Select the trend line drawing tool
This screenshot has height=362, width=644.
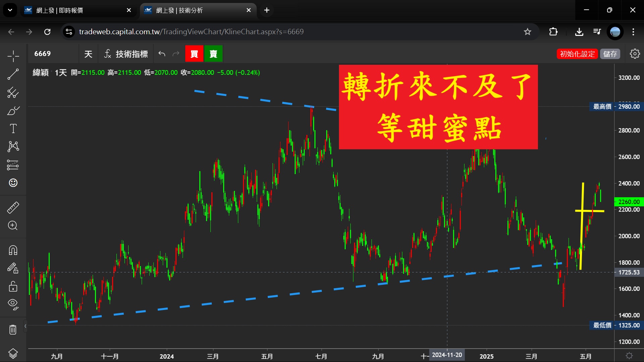click(13, 74)
